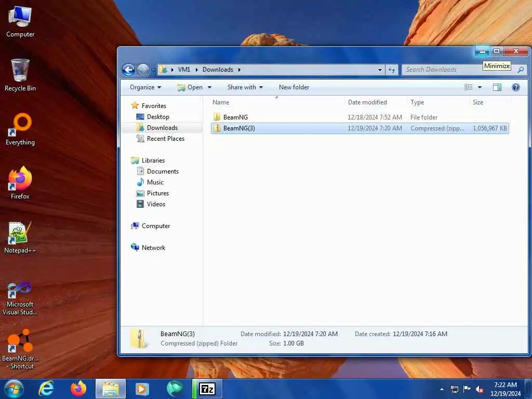Select the Everything search shortcut icon
This screenshot has width=532, height=399.
pos(20,129)
